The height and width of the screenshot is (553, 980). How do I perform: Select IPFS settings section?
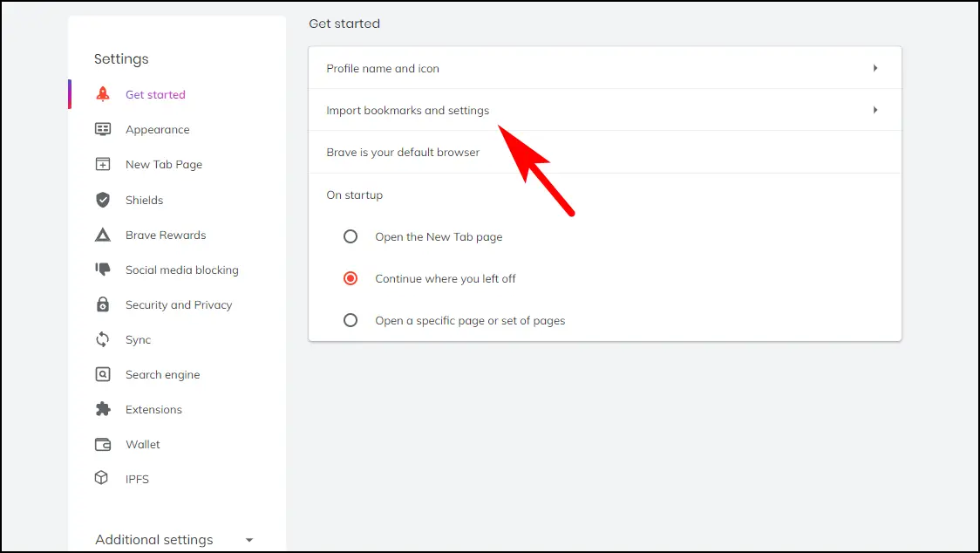click(x=137, y=479)
